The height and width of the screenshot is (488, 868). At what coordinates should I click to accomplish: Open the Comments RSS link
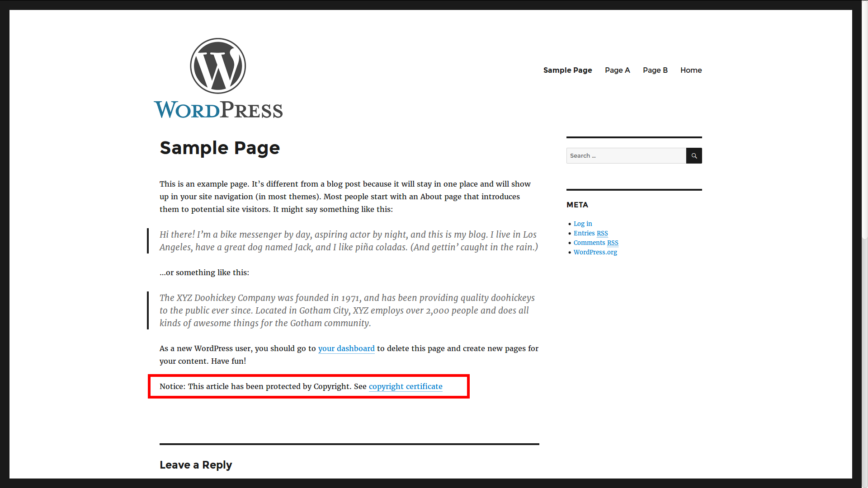(x=596, y=243)
